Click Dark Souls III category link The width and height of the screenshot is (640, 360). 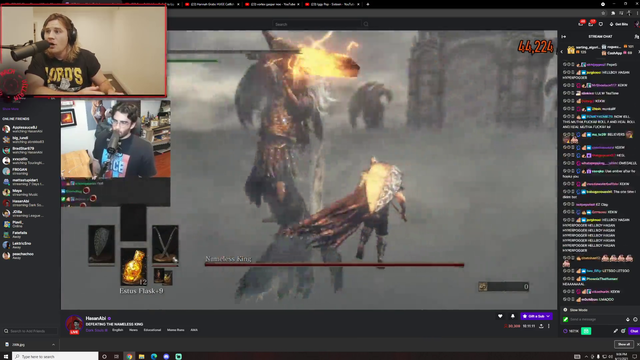click(x=96, y=330)
